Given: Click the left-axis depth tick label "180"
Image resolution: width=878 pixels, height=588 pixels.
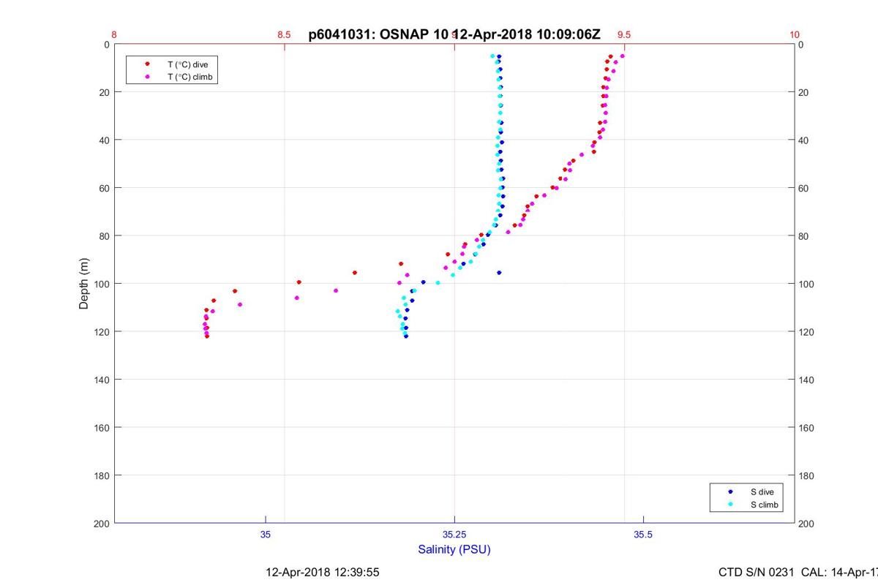Looking at the screenshot, I should tap(102, 475).
